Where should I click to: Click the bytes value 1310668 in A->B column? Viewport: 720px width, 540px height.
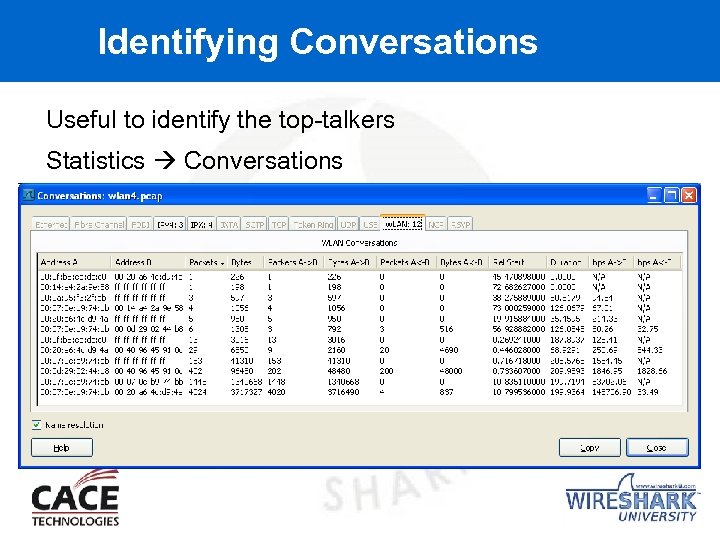point(343,382)
